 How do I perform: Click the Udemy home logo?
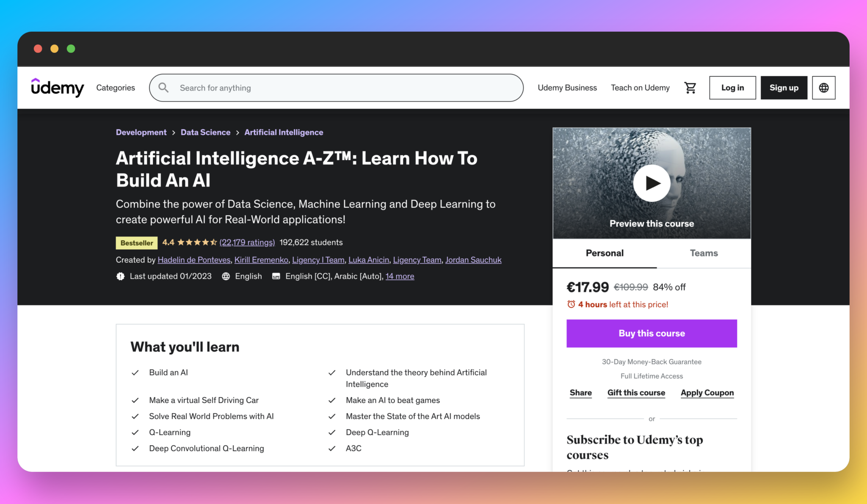58,88
